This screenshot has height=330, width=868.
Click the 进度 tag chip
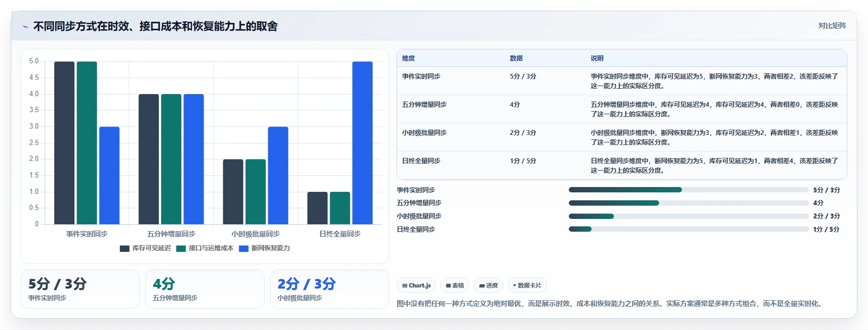tap(488, 285)
